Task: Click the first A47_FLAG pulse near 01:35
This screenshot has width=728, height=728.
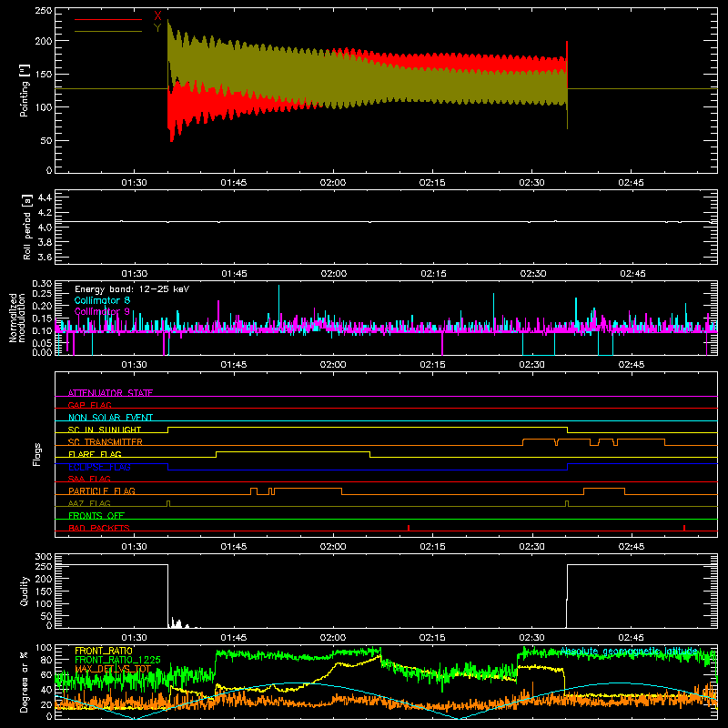Action: tap(168, 503)
